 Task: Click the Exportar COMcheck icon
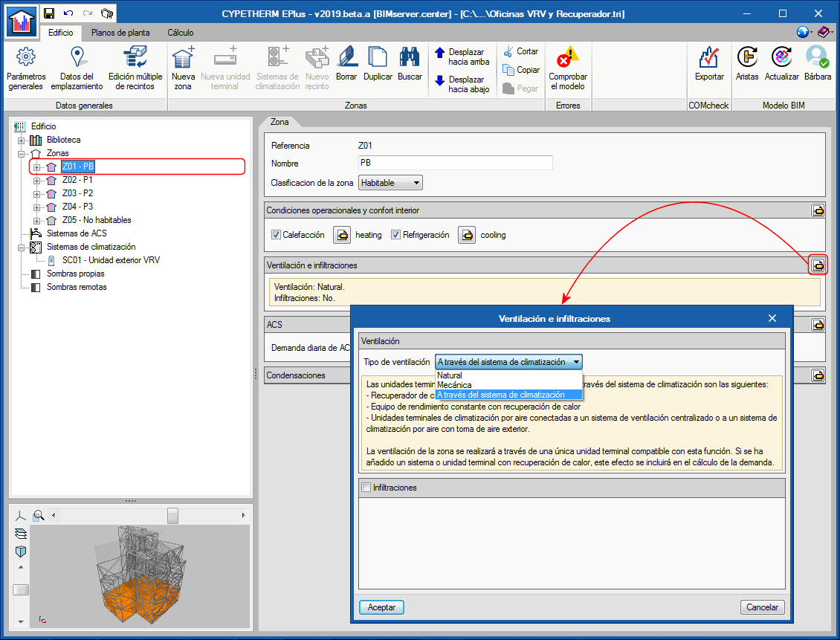coord(708,64)
